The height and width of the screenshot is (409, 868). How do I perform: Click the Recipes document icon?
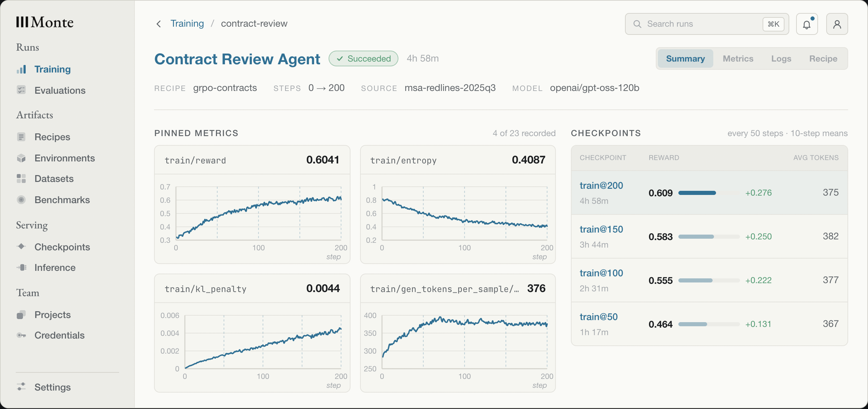[21, 137]
